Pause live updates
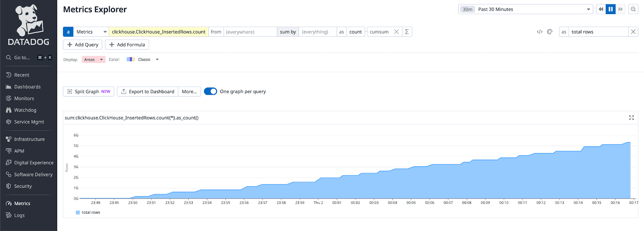 coord(611,9)
